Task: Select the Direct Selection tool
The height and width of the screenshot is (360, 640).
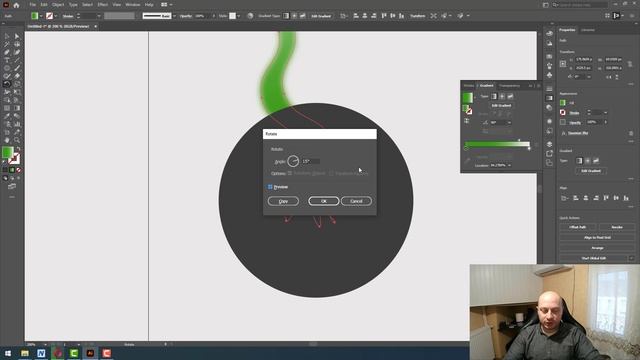Action: [17, 36]
